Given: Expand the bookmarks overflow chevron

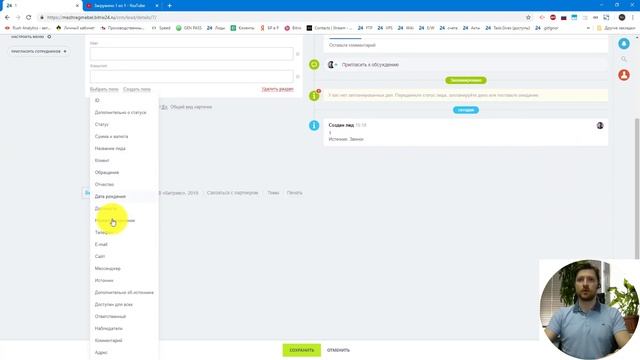Looking at the screenshot, I should coord(588,28).
